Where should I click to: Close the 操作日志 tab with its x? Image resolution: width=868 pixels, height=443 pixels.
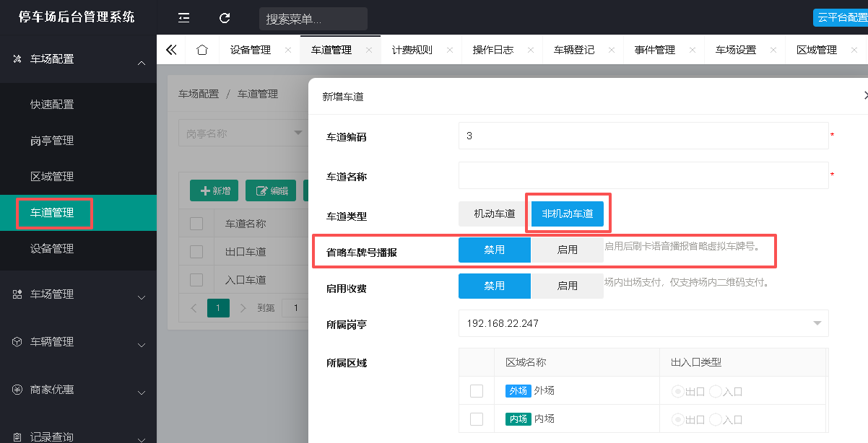531,50
